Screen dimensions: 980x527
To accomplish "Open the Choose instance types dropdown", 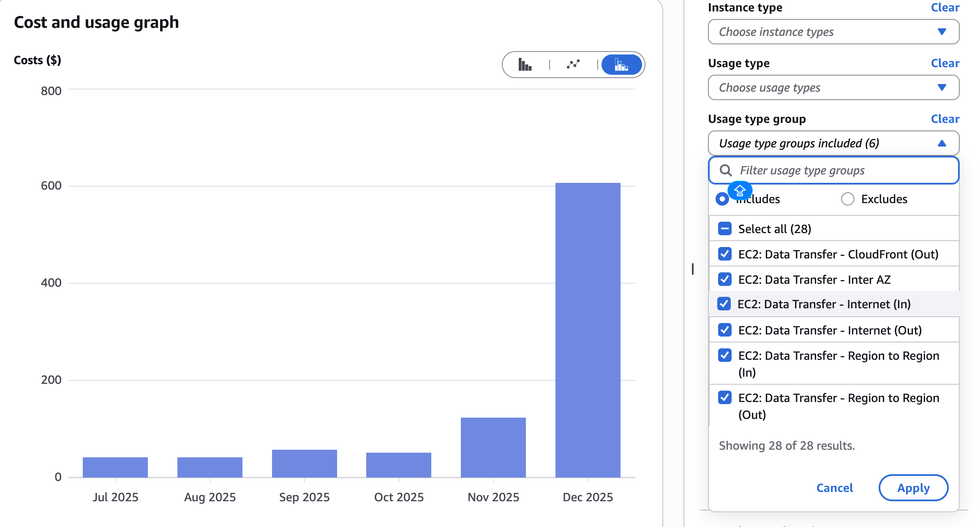I will coord(833,32).
